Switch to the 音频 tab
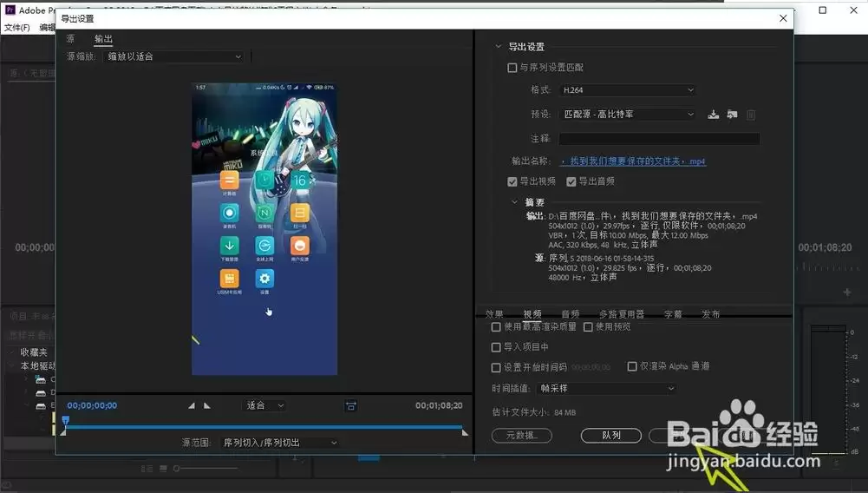Image resolution: width=868 pixels, height=493 pixels. click(571, 314)
